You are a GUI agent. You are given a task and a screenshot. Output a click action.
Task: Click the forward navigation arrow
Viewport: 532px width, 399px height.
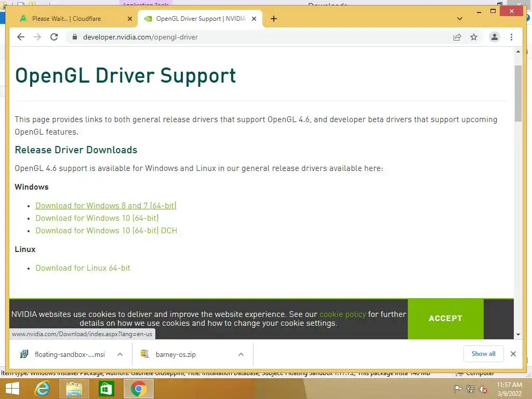[37, 37]
